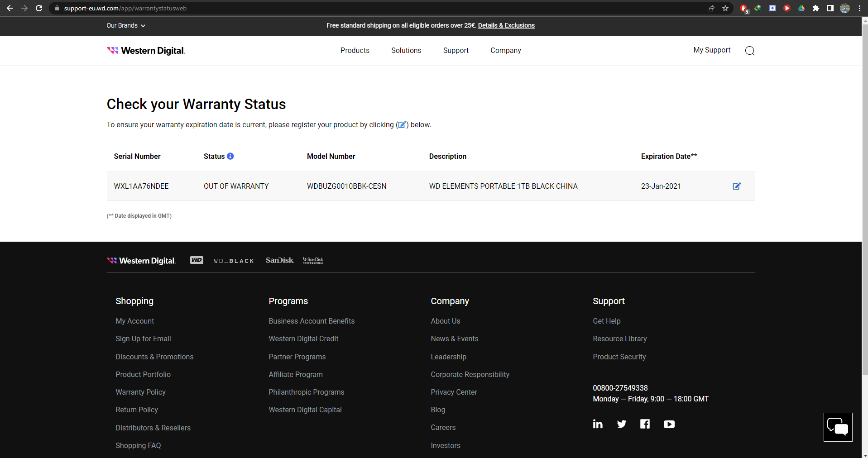Viewport: 868px width, 458px height.
Task: Open Privacy Center link
Action: coord(454,392)
